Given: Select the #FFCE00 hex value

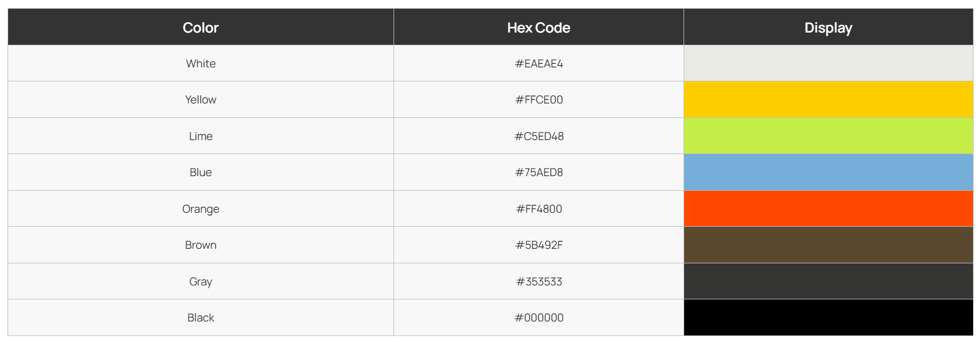Looking at the screenshot, I should (x=539, y=99).
